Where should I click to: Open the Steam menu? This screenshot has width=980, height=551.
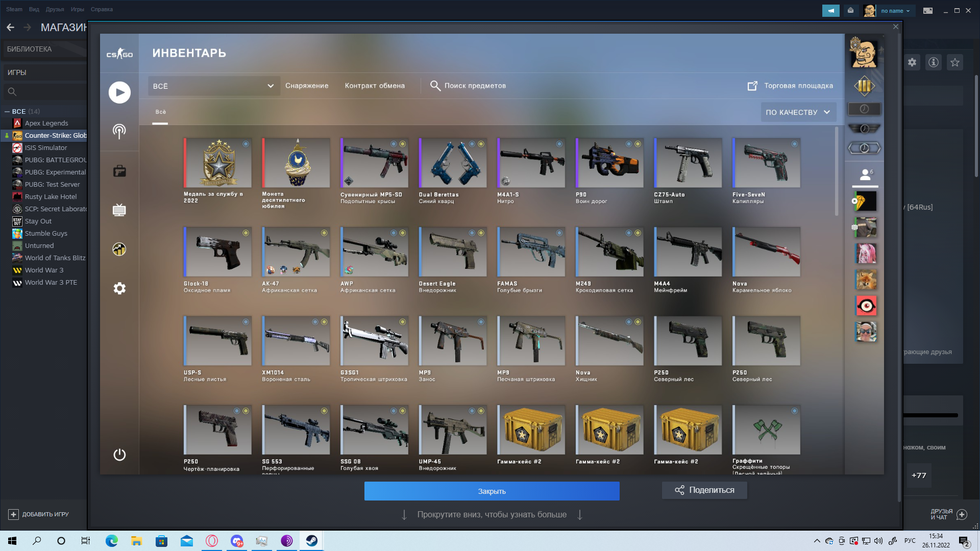(x=14, y=9)
